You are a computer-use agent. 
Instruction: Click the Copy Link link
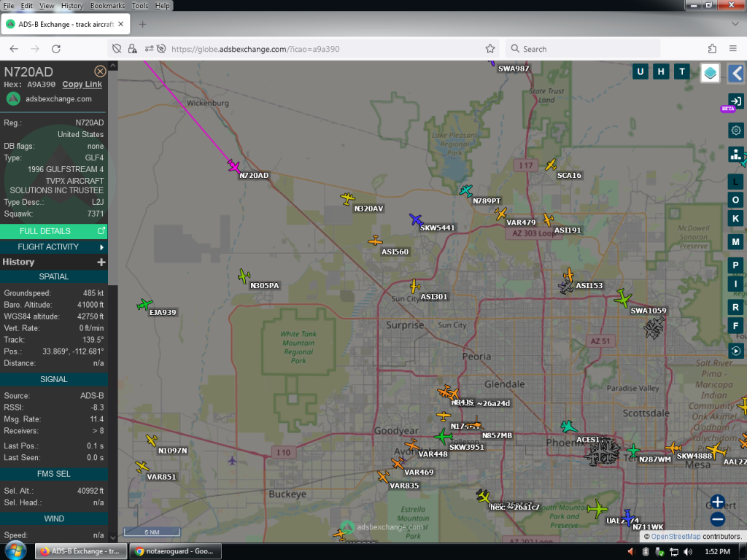(82, 85)
